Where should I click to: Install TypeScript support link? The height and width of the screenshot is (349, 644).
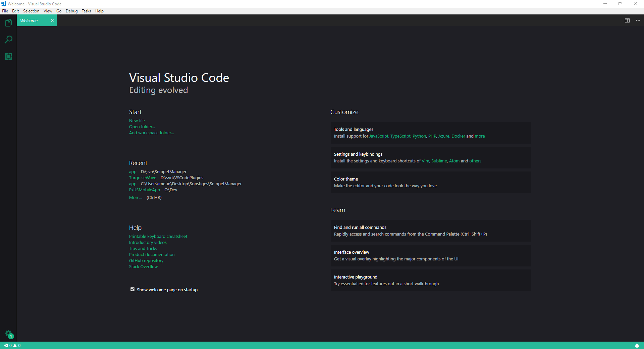tap(400, 136)
